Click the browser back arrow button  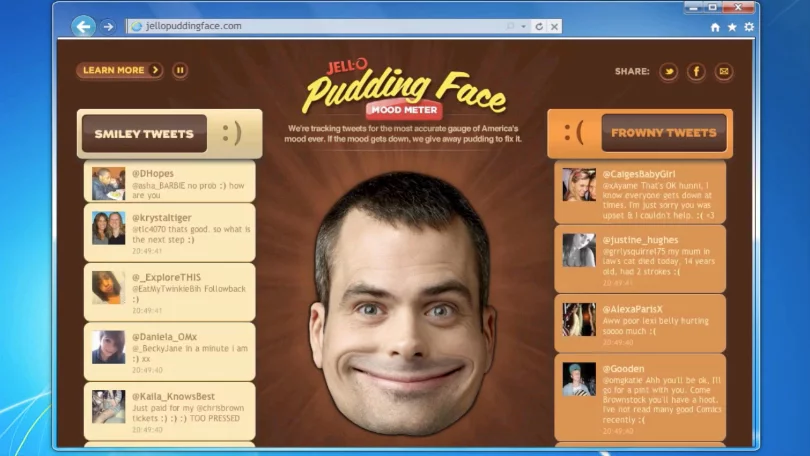tap(84, 26)
